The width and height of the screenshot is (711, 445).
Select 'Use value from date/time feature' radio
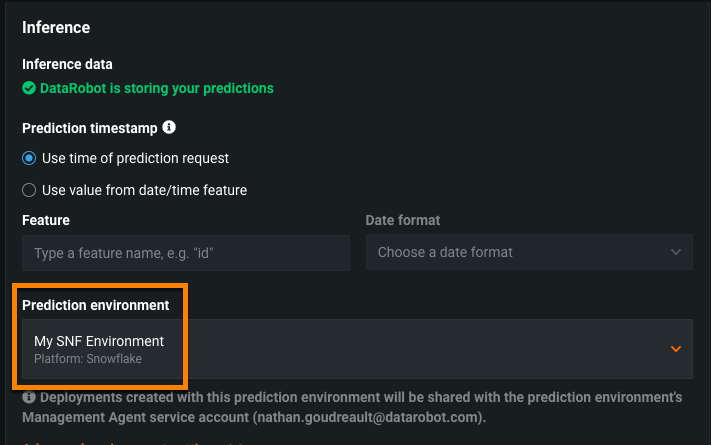coord(29,190)
